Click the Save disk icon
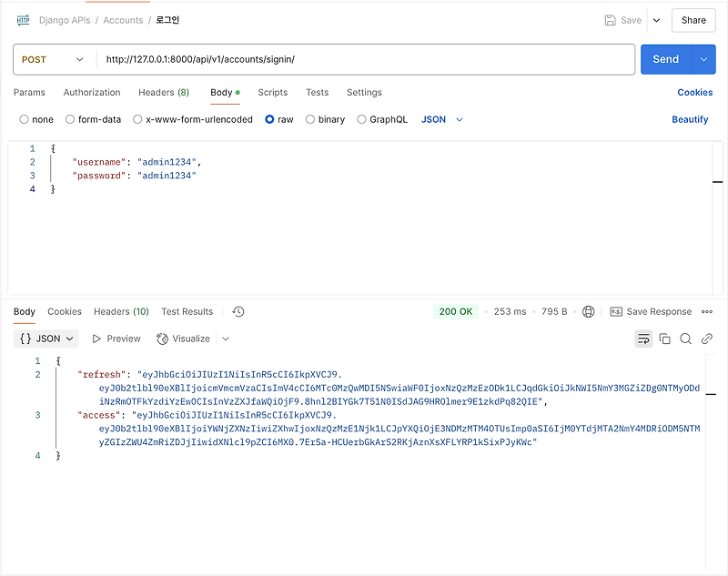The image size is (728, 576). click(610, 20)
